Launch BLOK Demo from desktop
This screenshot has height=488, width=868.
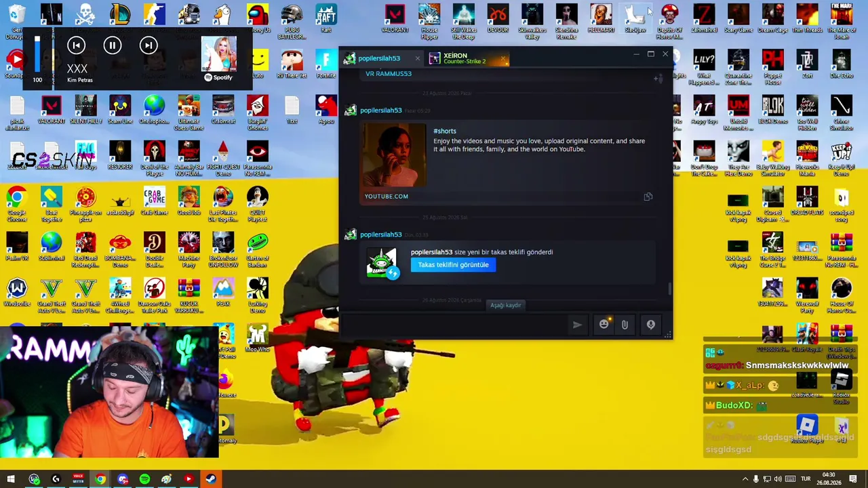coord(772,110)
